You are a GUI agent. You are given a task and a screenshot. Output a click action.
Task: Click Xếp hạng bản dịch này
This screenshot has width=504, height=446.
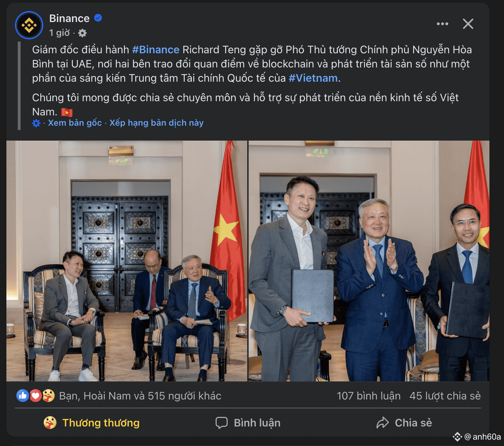pos(156,123)
